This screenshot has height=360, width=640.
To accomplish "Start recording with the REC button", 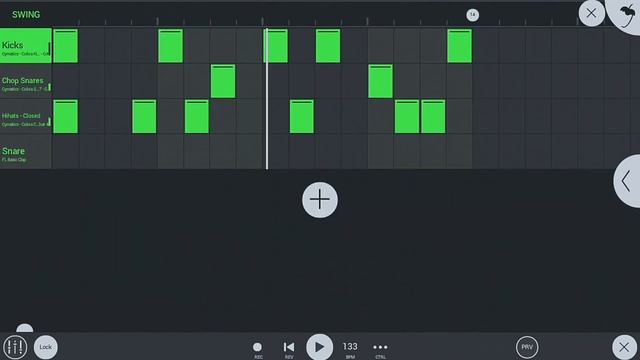I will 258,349.
